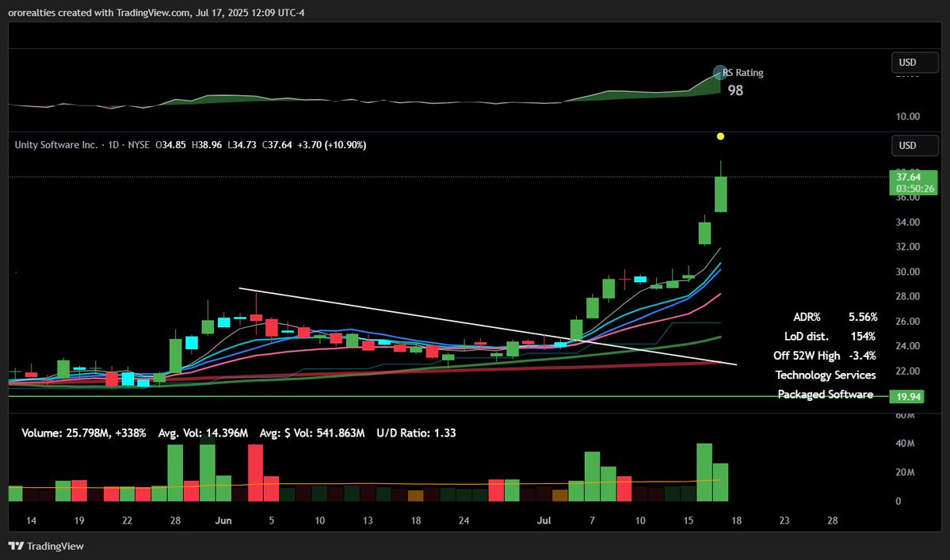Viewport: 950px width, 560px height.
Task: Click the 154% LoD distance value
Action: pos(863,337)
